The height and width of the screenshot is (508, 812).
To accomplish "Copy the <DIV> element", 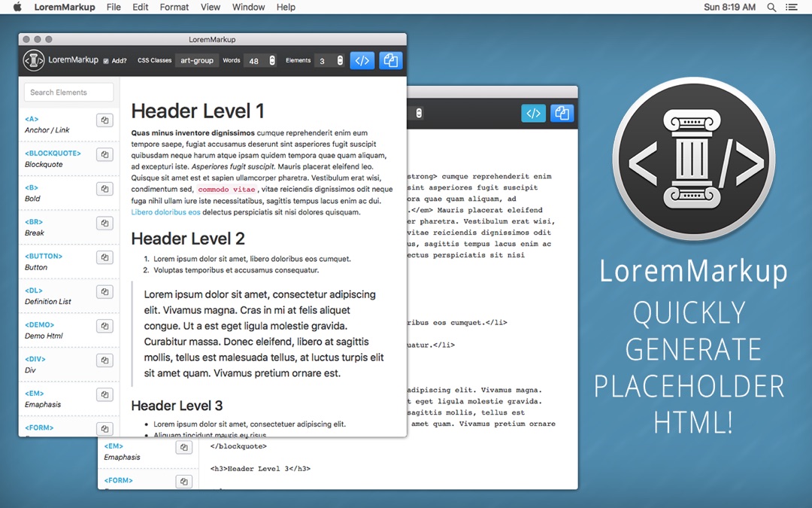I will (105, 360).
